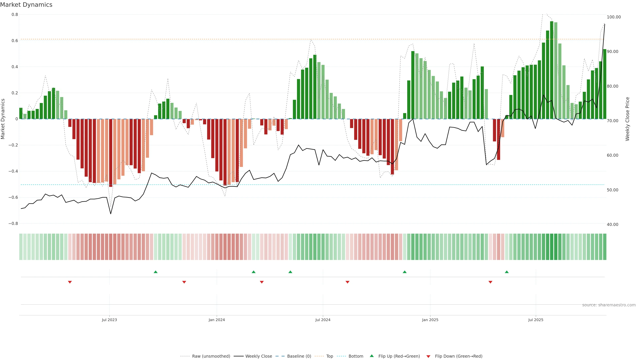Click the last green flip-up marker before Jul 2025
644x362 pixels.
(506, 272)
